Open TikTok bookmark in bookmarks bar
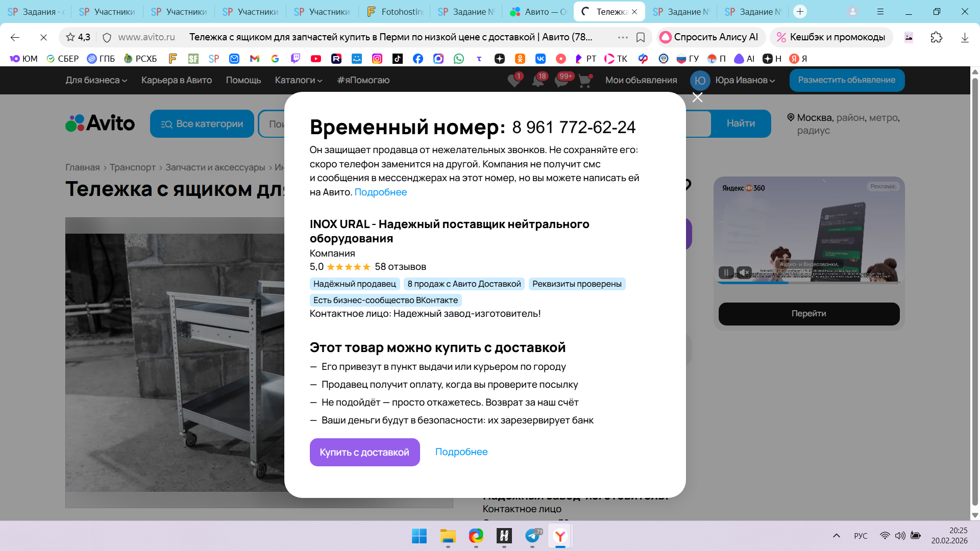Viewport: 980px width, 551px height. [397, 59]
